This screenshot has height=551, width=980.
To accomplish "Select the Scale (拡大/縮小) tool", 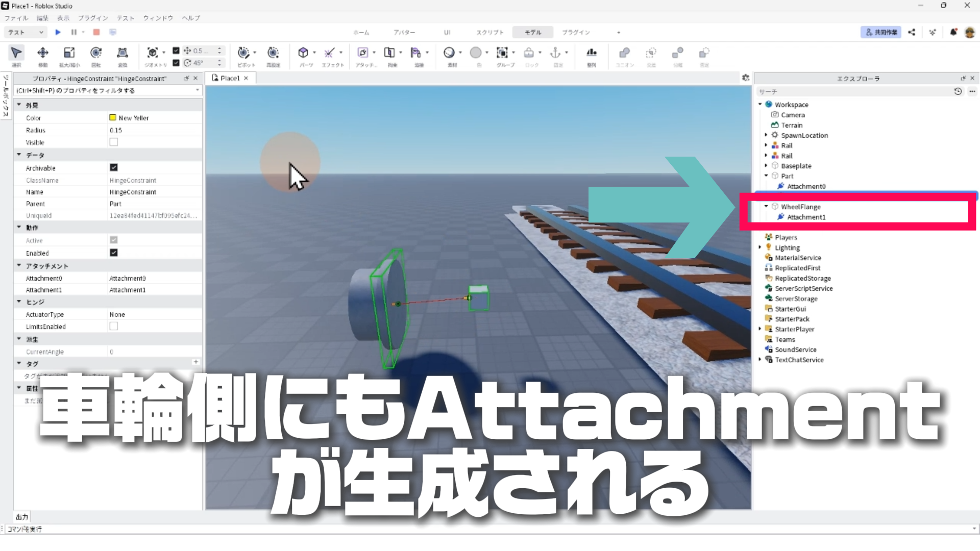I will 69,53.
